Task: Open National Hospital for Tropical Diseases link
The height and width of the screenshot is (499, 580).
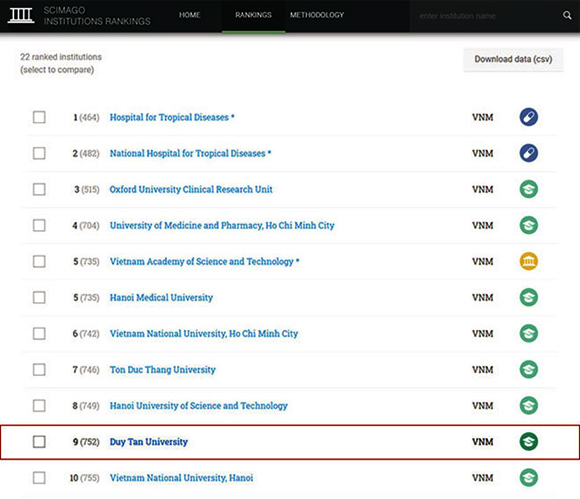Action: 190,153
